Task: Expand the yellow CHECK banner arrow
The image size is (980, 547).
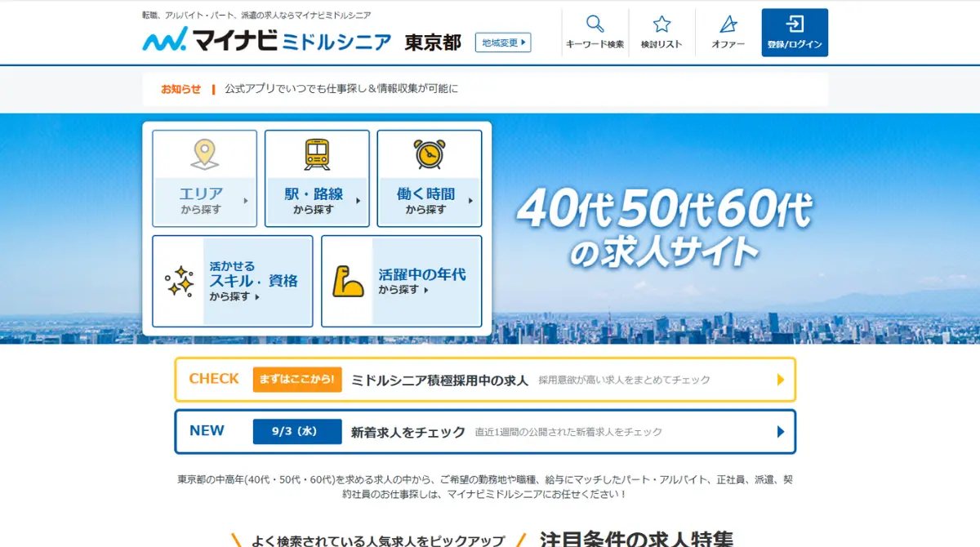Action: [780, 379]
